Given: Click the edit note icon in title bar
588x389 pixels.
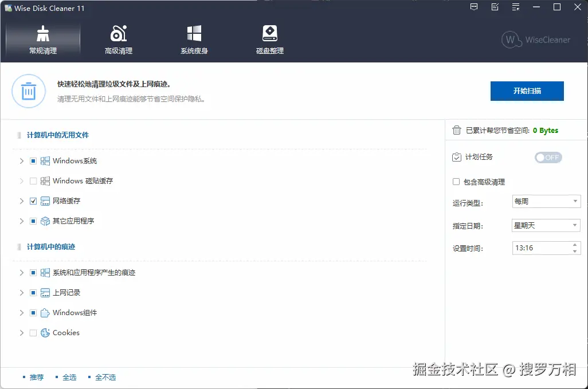Looking at the screenshot, I should (495, 7).
